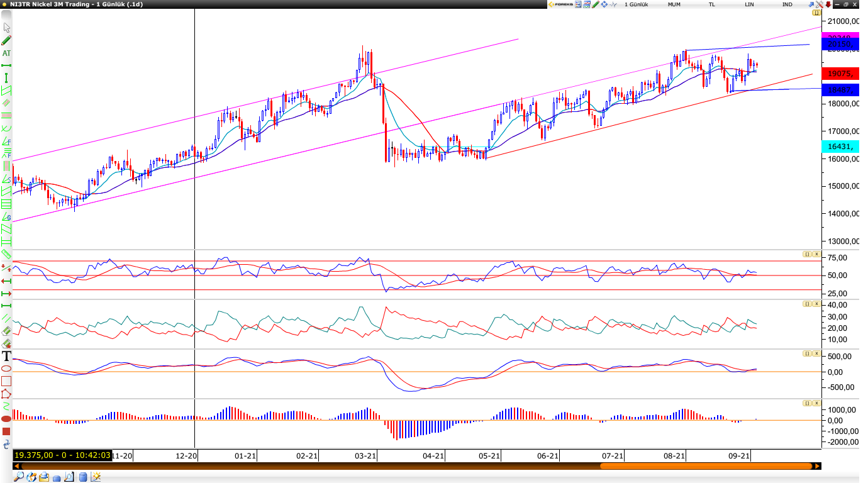868x483 pixels.
Task: Maximize the RSI indicator panel
Action: pyautogui.click(x=806, y=253)
